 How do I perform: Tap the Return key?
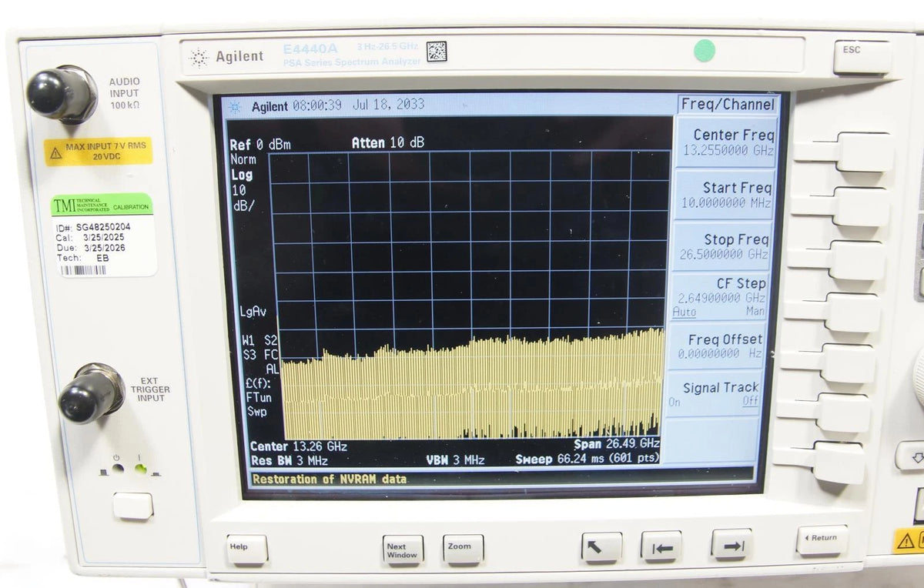(822, 539)
